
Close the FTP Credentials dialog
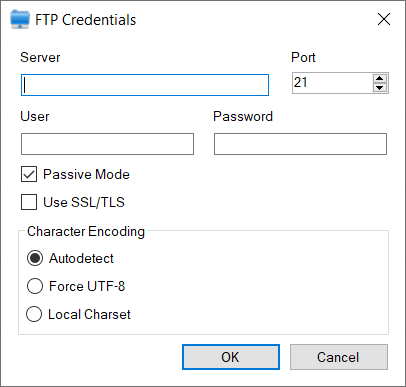[384, 19]
